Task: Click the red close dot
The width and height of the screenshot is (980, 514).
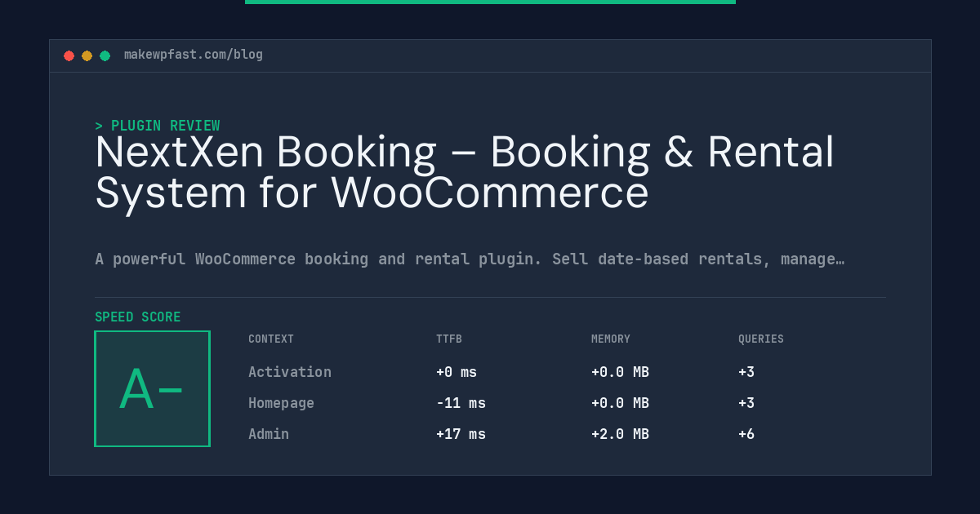Action: coord(69,55)
